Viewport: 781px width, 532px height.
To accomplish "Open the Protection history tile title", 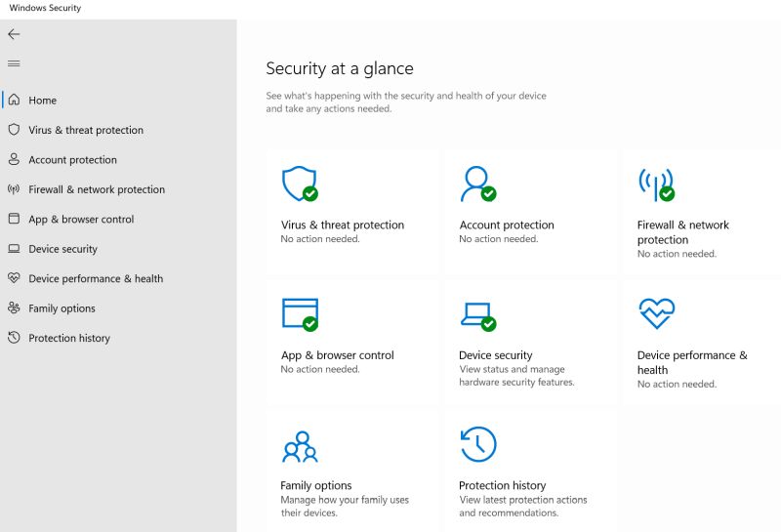I will coord(502,485).
